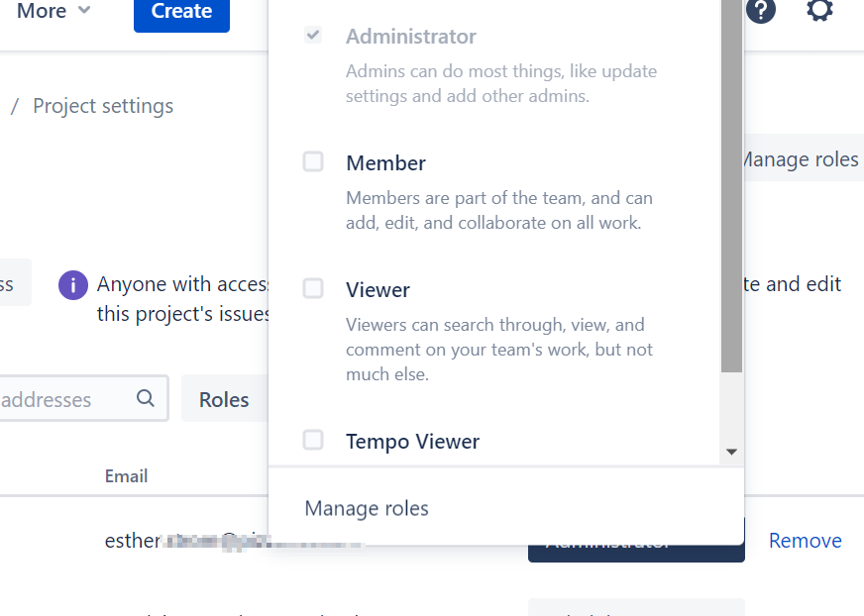Screen dimensions: 864x616
Task: Remove esther from the project
Action: [805, 540]
